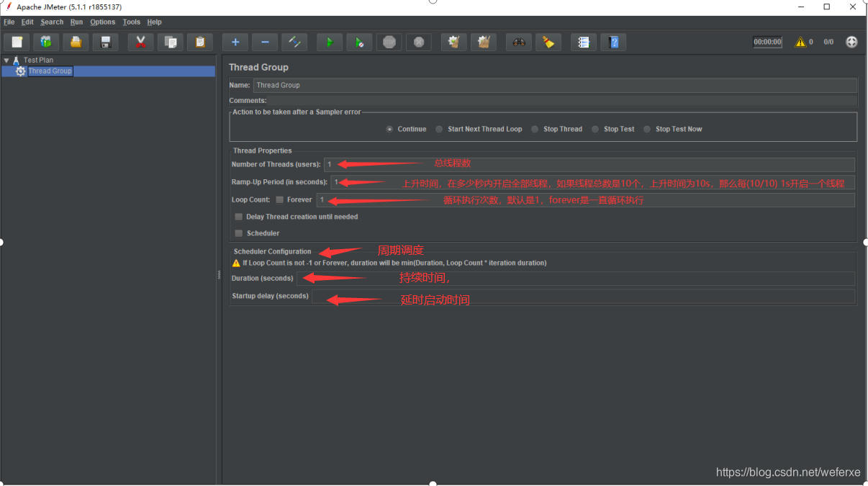Select the Thread Group tree item
868x486 pixels.
50,71
